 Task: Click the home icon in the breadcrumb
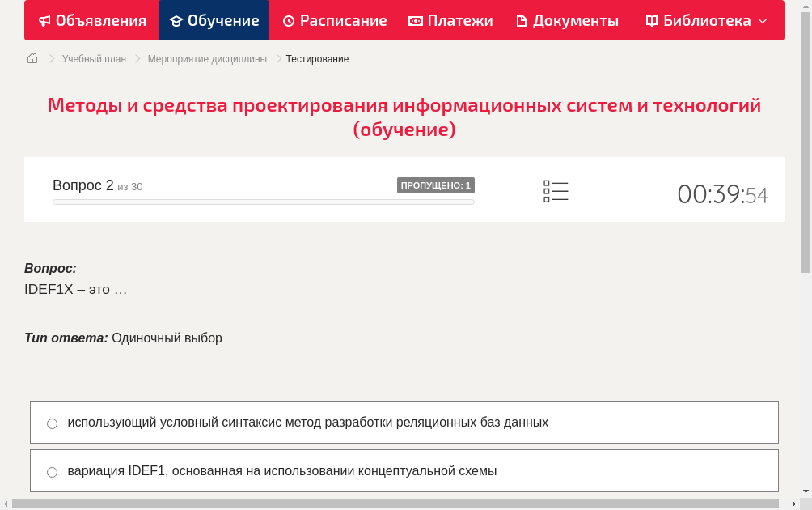32,58
